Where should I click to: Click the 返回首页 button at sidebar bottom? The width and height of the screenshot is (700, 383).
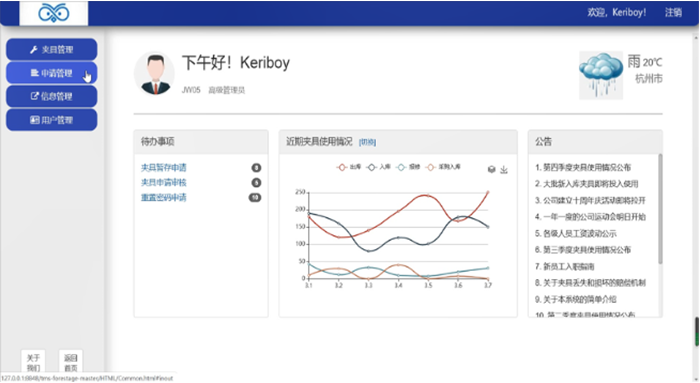pyautogui.click(x=71, y=362)
